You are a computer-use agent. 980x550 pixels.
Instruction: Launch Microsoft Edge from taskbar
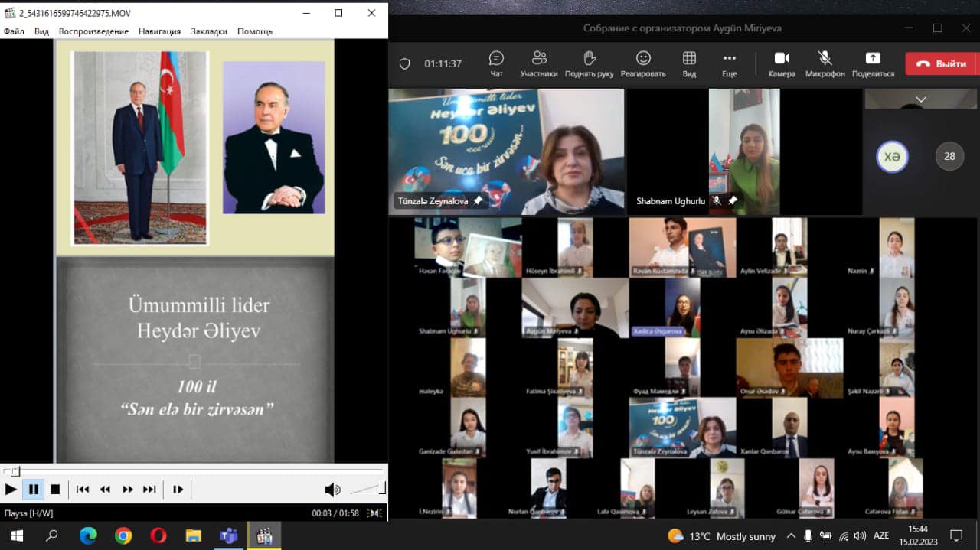point(88,535)
